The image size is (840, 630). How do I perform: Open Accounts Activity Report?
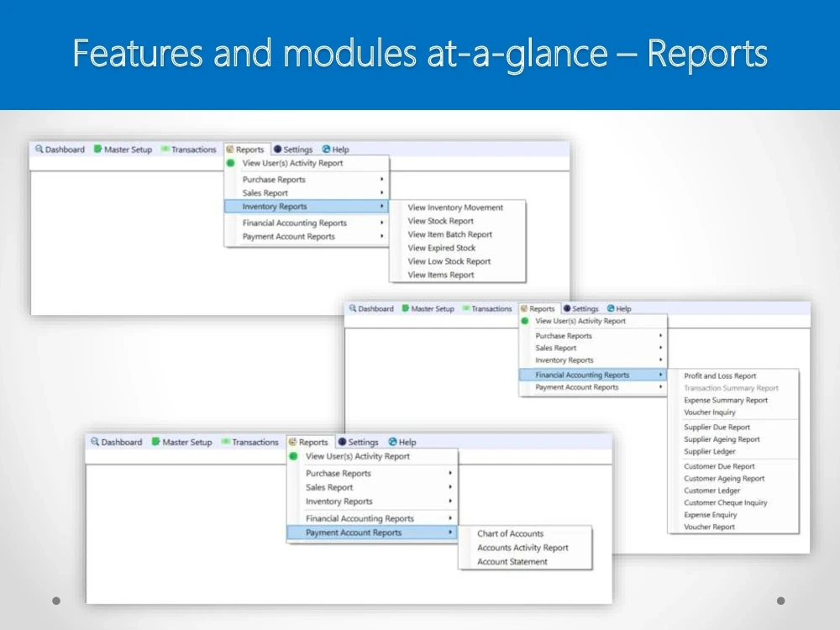522,548
